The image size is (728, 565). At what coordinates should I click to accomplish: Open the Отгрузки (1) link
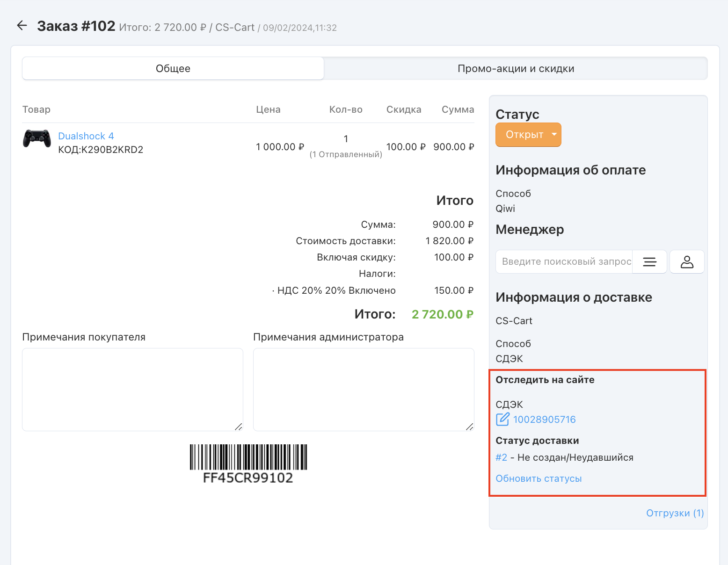coord(675,513)
